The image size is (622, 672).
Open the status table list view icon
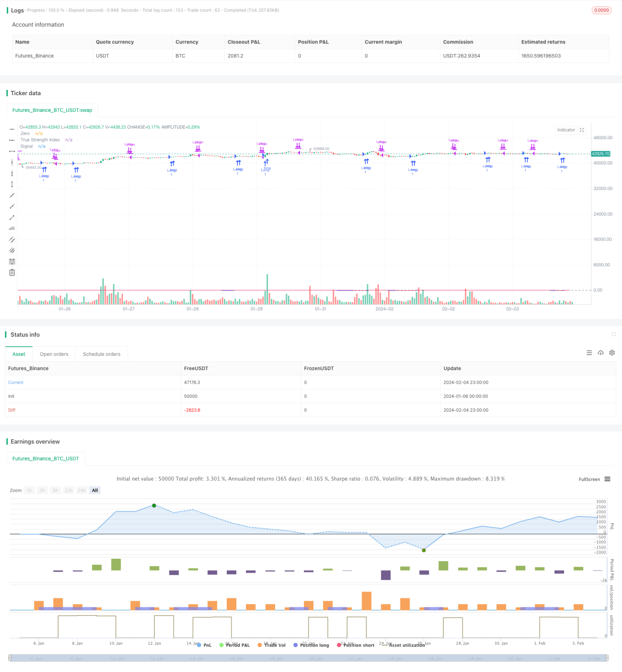[x=589, y=353]
